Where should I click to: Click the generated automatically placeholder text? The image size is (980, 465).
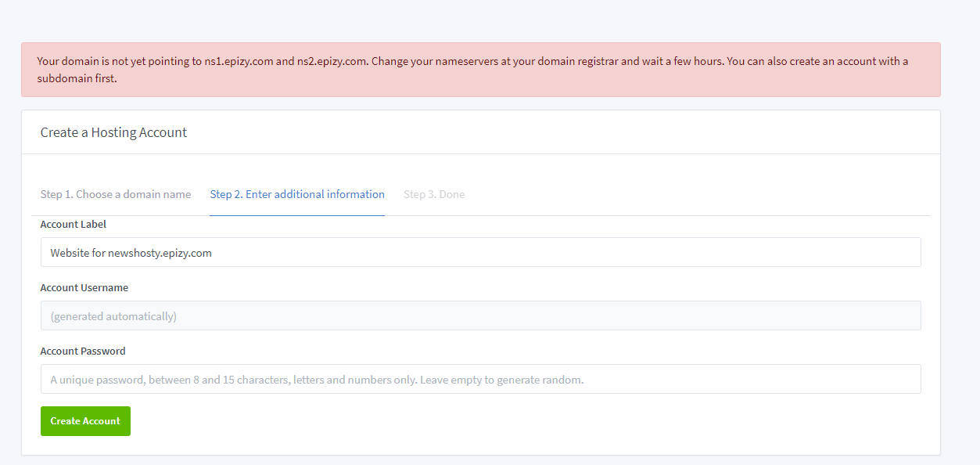pos(113,317)
